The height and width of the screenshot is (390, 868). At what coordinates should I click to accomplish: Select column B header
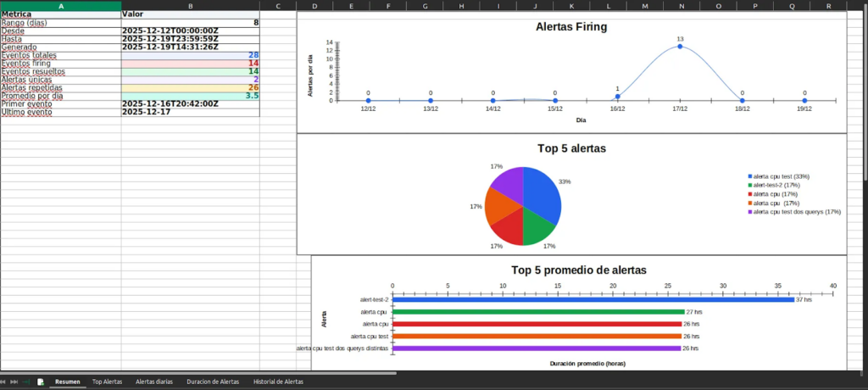[x=189, y=6]
